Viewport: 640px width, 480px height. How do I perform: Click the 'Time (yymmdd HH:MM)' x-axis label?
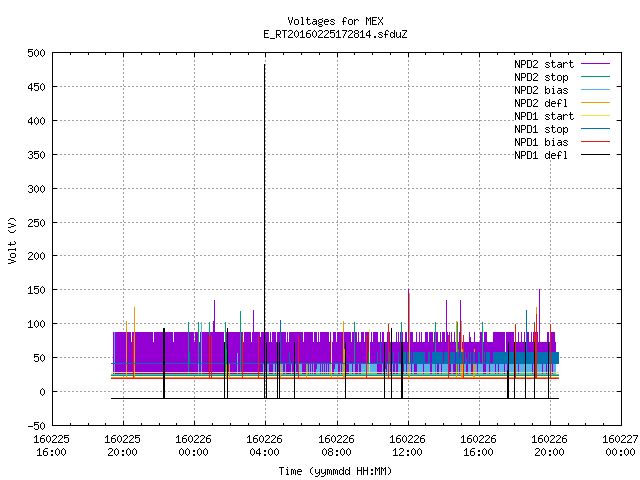335,471
